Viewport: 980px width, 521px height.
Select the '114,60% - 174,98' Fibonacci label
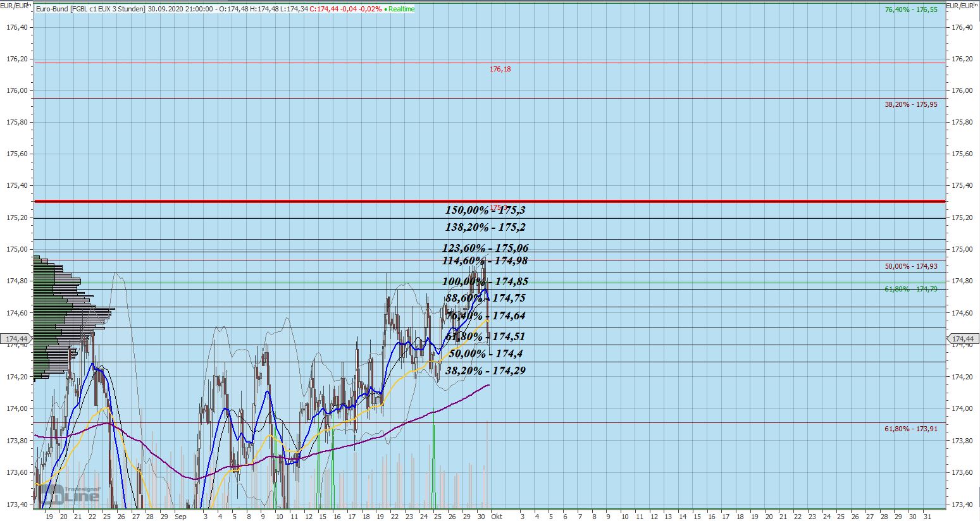coord(485,260)
